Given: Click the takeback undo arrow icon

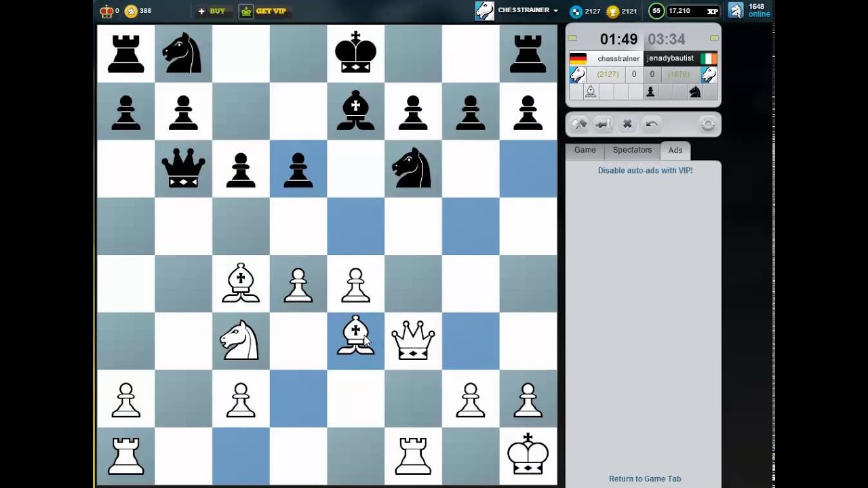Looking at the screenshot, I should [652, 124].
